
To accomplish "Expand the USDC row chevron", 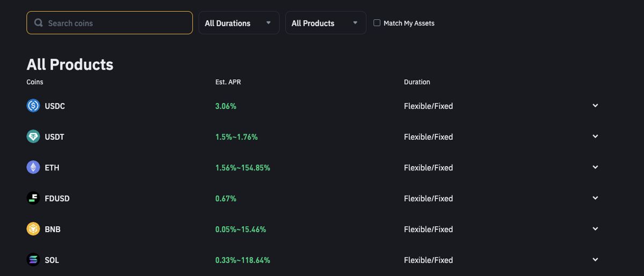I will (x=595, y=106).
